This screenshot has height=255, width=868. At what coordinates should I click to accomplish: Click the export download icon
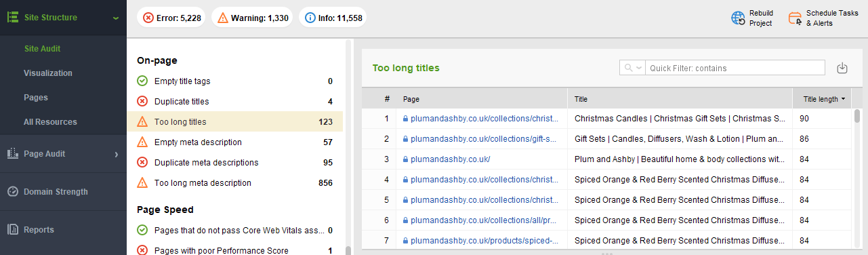click(842, 68)
